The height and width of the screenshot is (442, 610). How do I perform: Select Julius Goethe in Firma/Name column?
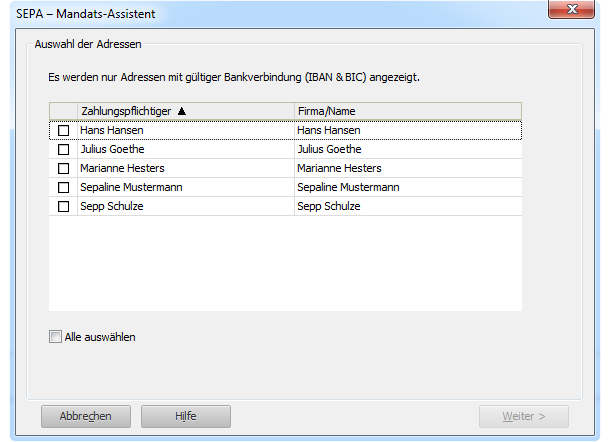[329, 150]
